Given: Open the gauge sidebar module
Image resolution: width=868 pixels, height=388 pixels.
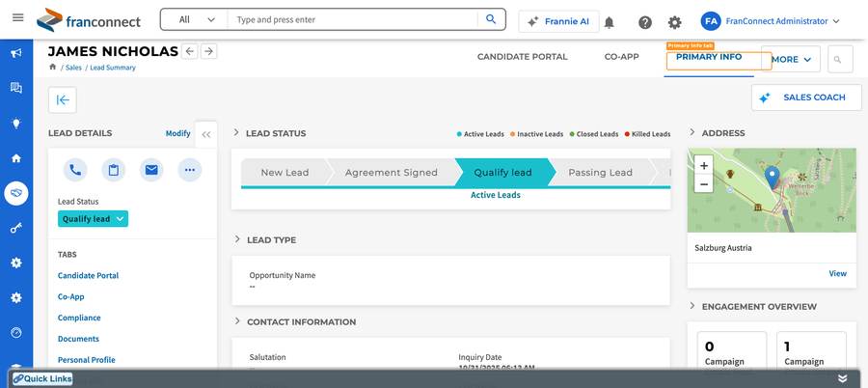Looking at the screenshot, I should tap(16, 333).
